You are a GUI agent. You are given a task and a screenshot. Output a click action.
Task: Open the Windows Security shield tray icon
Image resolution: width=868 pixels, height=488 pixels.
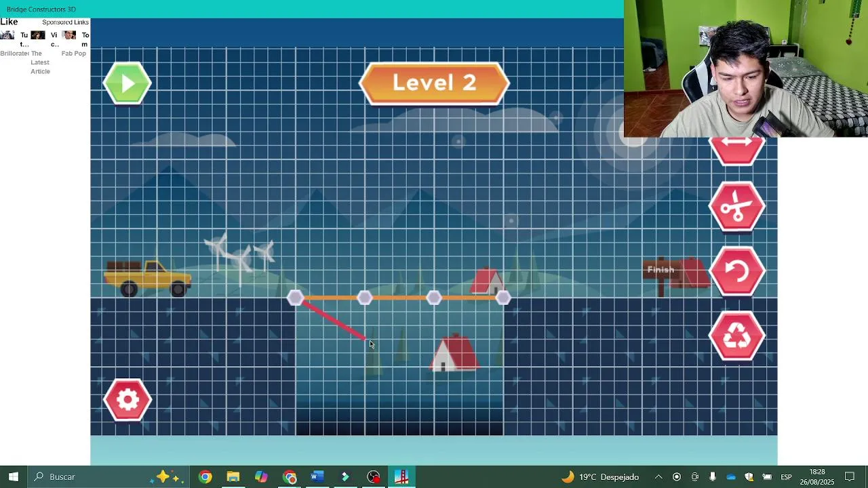[749, 477]
